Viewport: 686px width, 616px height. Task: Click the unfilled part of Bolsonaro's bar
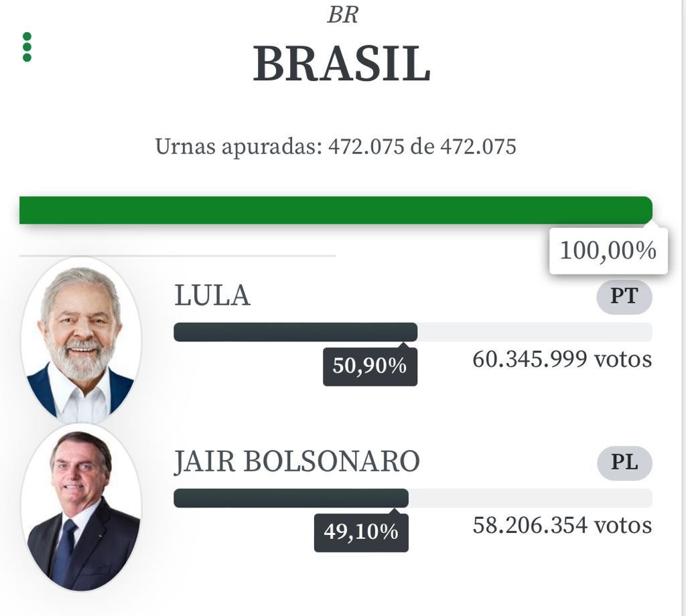coord(531,498)
